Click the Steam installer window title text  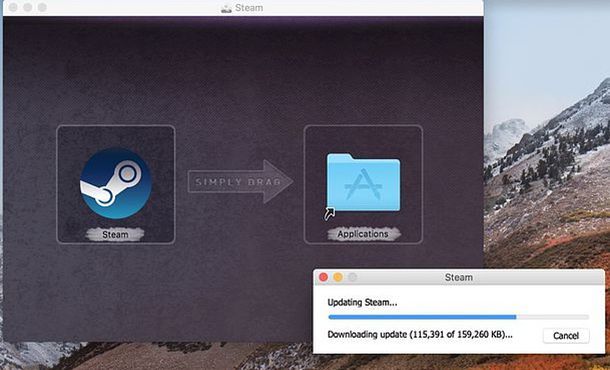[249, 8]
